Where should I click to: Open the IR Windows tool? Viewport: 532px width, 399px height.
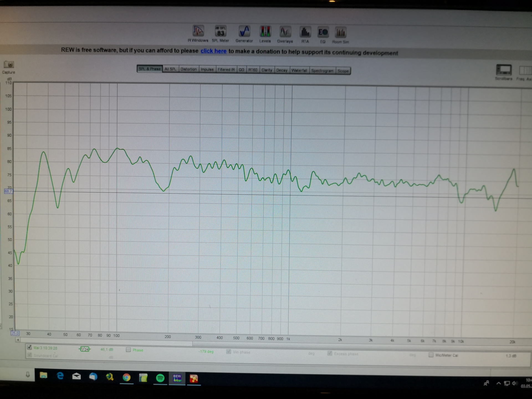pos(198,31)
